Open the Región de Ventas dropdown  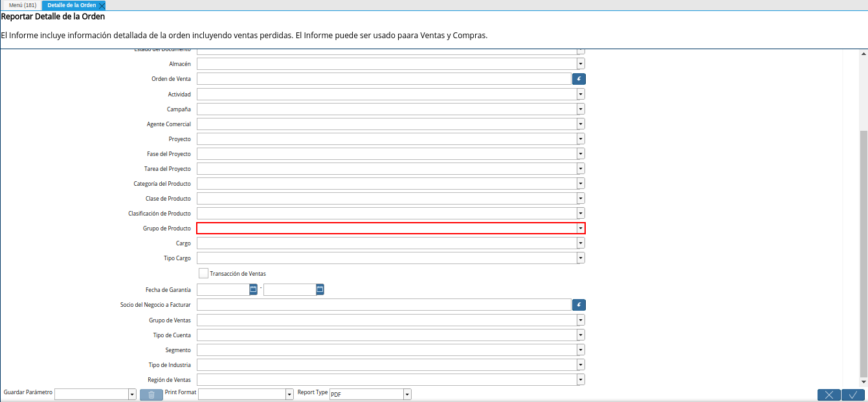tap(581, 380)
